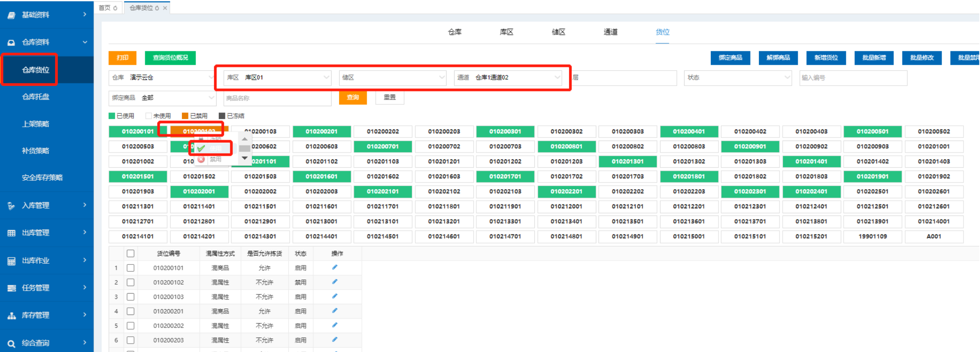Click the 基础资料 book icon in sidebar
This screenshot has height=352, width=980.
[12, 15]
